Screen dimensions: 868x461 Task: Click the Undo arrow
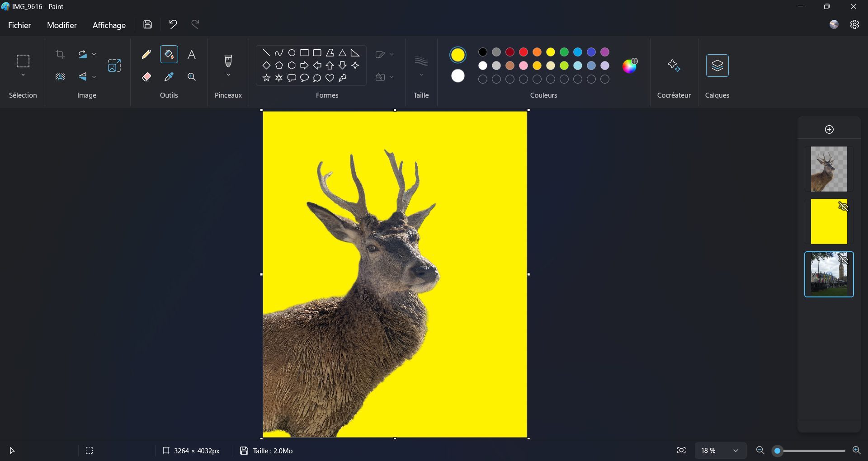click(173, 24)
